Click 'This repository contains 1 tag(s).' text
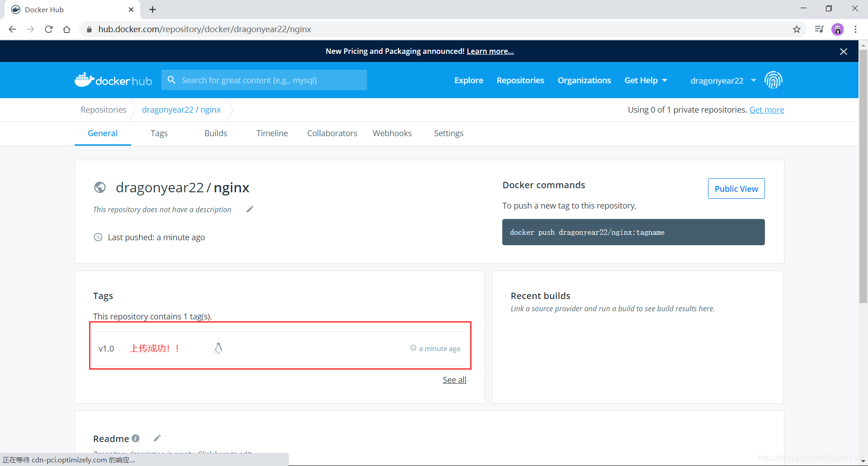The height and width of the screenshot is (466, 868). coord(152,316)
